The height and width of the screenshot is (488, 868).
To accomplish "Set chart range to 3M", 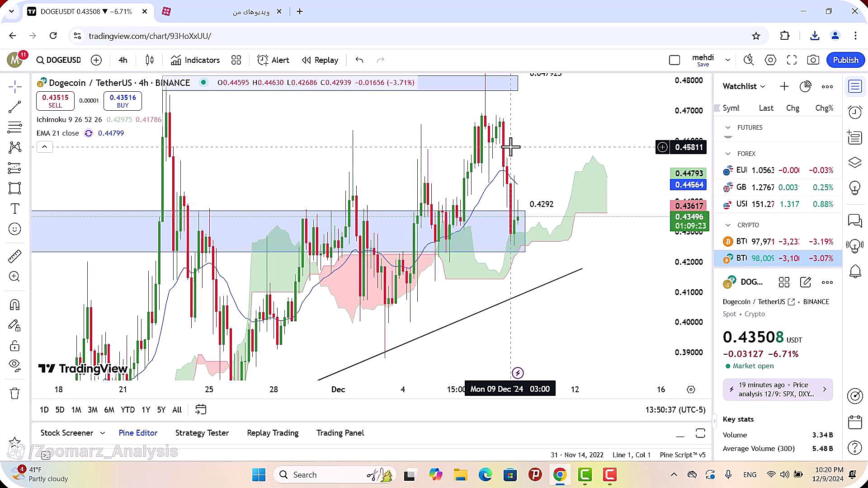I will click(92, 410).
